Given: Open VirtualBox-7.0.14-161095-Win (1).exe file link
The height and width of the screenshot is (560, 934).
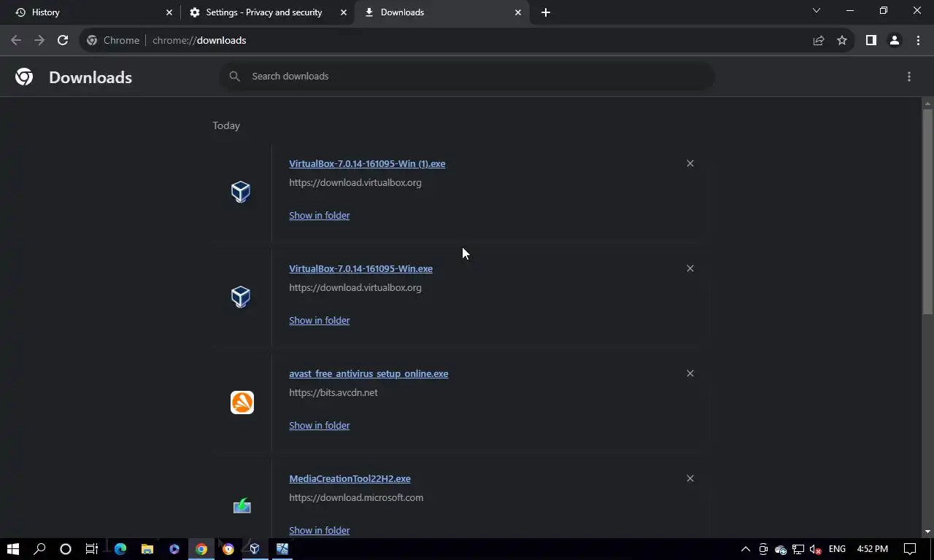Looking at the screenshot, I should (367, 163).
